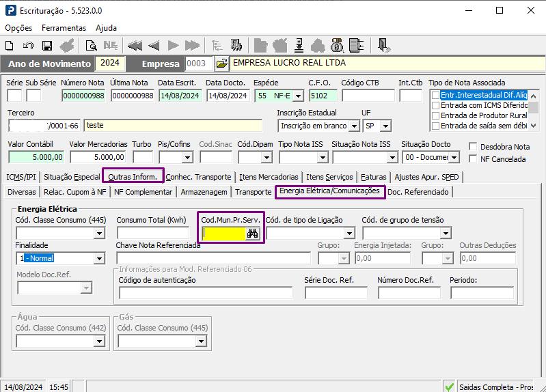Switch to the Itens Mercadorias tab
Image resolution: width=546 pixels, height=392 pixels.
pos(269,177)
